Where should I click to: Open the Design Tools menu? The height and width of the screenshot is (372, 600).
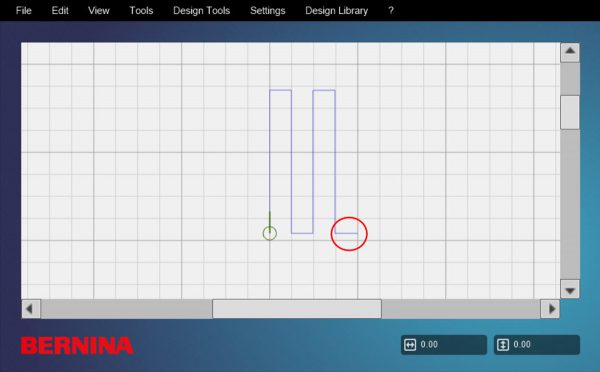pos(201,10)
